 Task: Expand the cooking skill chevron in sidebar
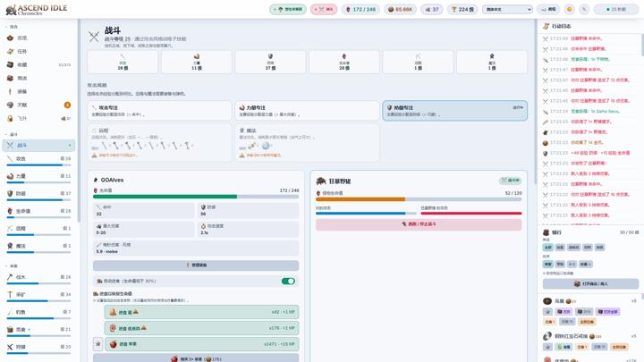click(30, 330)
